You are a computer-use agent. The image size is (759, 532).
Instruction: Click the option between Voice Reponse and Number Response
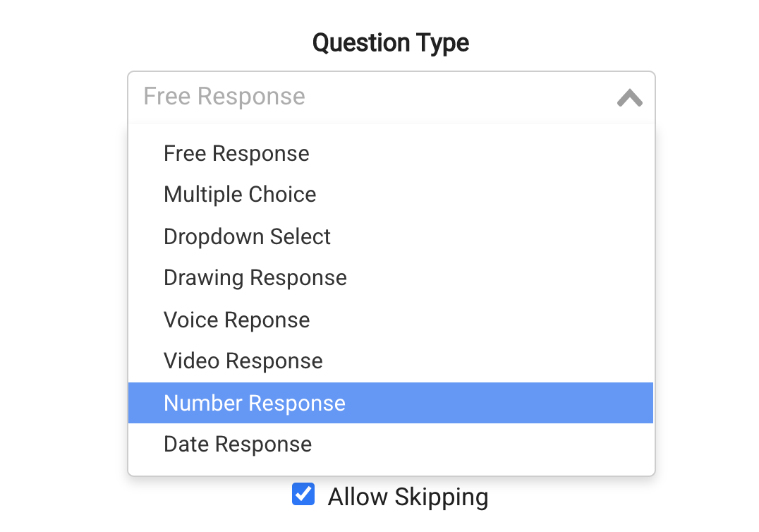pos(243,361)
